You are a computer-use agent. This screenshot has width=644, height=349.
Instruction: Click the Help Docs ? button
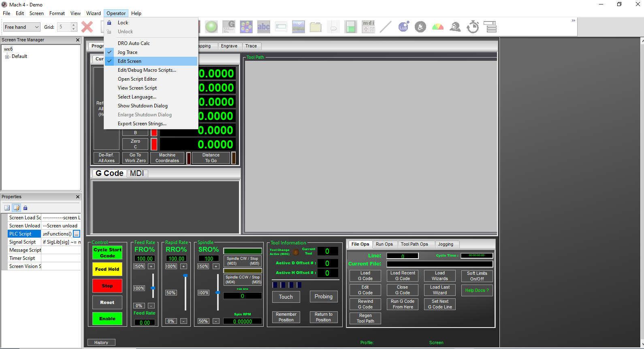(477, 290)
